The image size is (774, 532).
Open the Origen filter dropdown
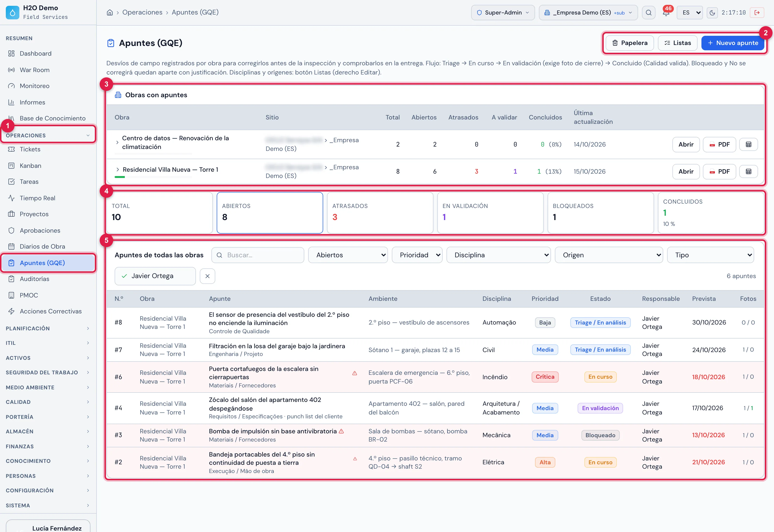coord(609,255)
